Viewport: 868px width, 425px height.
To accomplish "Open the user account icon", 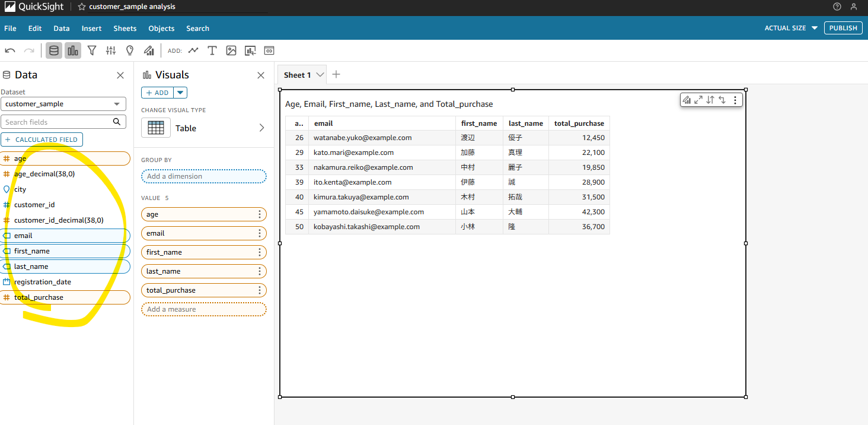I will [854, 7].
